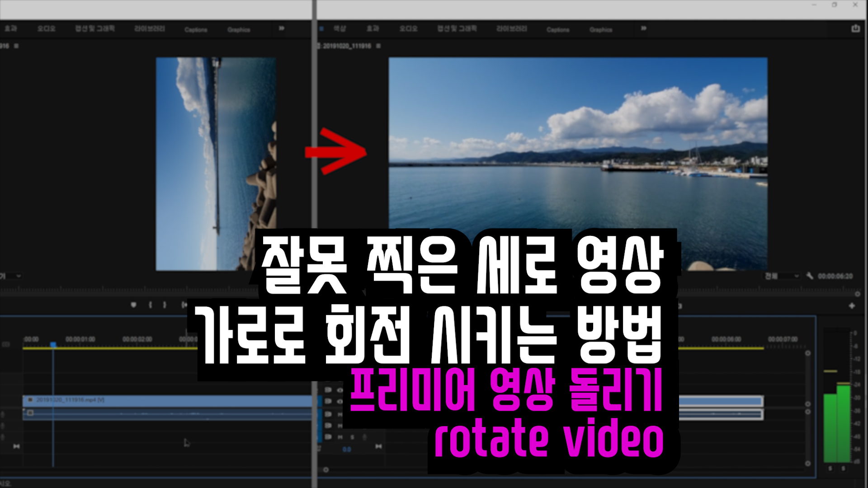Click the Mark Out bracket icon
The image size is (868, 488).
165,305
